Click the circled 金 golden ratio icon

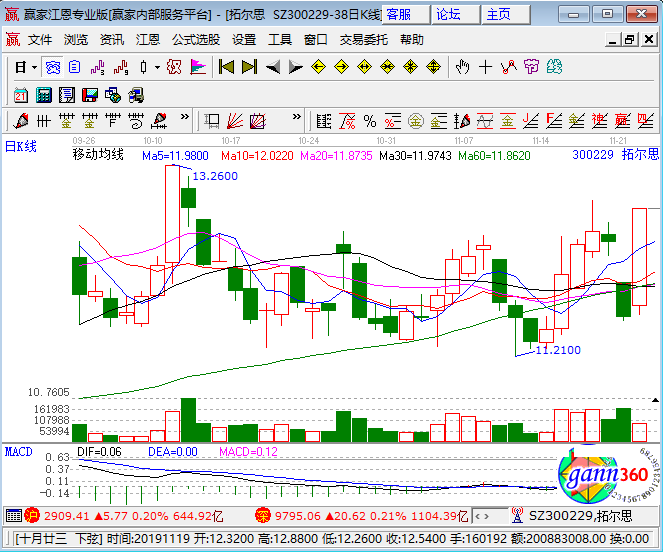(x=416, y=121)
